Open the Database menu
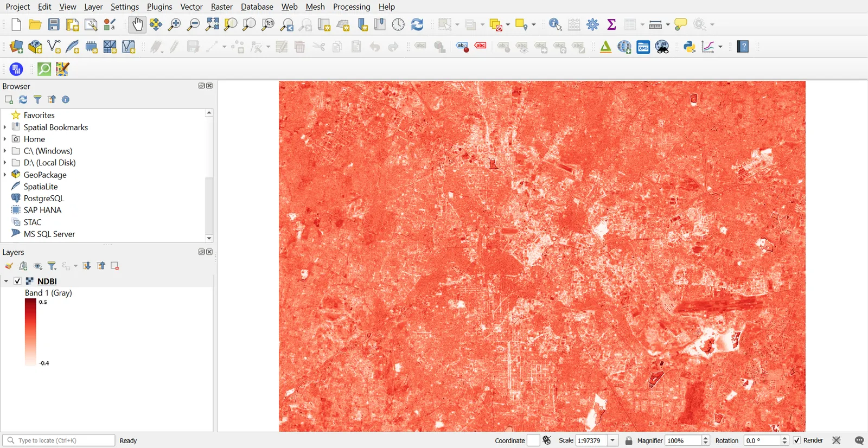This screenshot has height=448, width=868. 257,7
